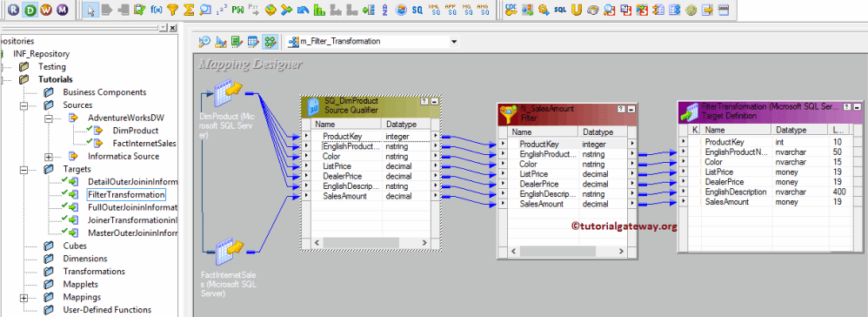The image size is (868, 317).
Task: Add an Expression transformation f(x) icon
Action: click(157, 10)
